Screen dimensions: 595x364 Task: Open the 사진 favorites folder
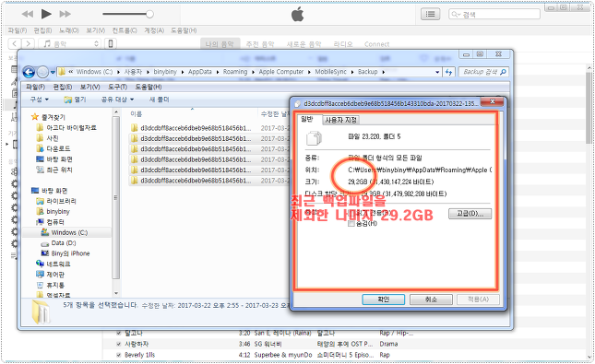tap(47, 138)
